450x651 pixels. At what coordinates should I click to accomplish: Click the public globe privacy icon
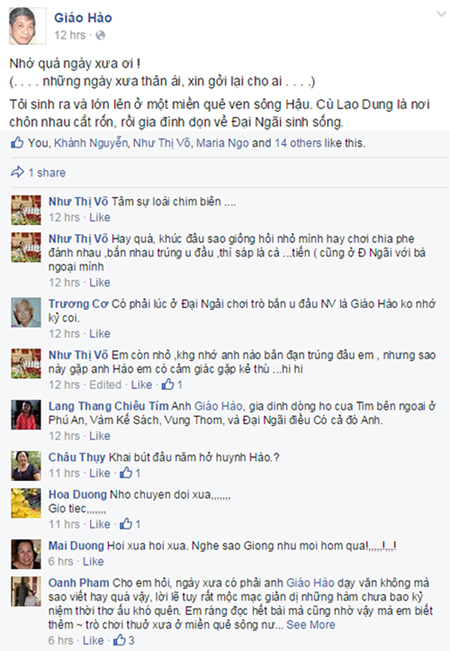click(100, 36)
